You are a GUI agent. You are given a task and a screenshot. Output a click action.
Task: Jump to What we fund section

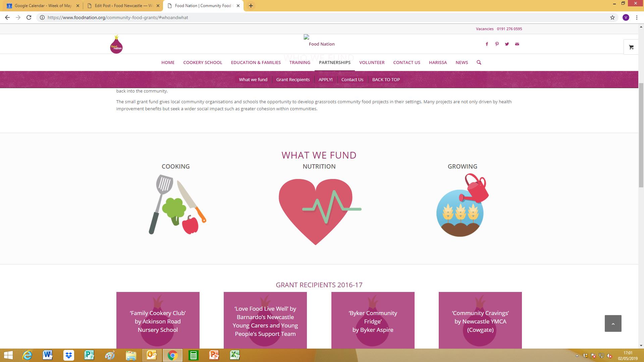click(x=253, y=79)
